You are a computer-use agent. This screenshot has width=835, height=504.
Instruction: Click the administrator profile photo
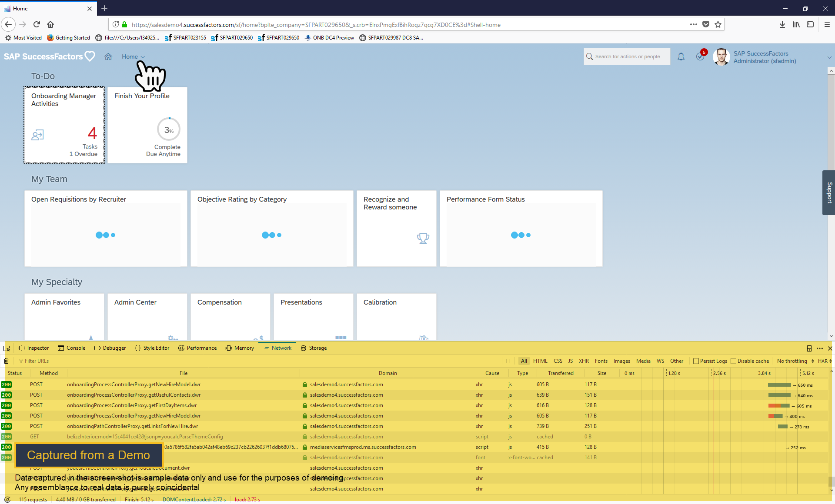click(721, 56)
